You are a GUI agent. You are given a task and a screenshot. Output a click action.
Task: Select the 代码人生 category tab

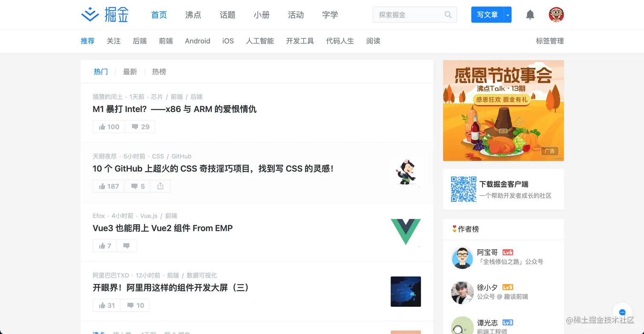tap(340, 41)
